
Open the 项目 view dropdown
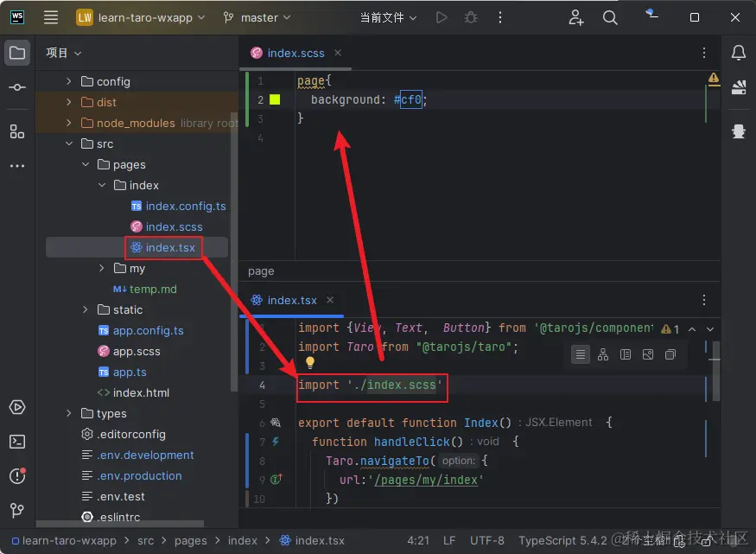pos(64,53)
